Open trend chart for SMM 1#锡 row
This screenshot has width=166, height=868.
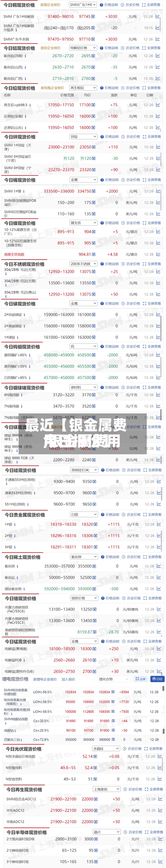tap(158, 191)
